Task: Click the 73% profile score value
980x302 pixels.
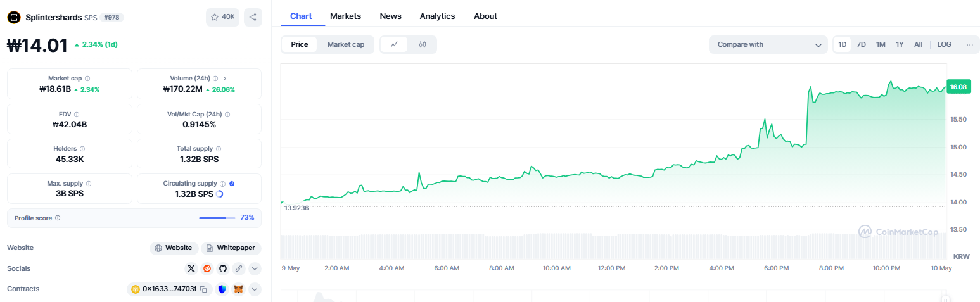Action: pos(247,218)
